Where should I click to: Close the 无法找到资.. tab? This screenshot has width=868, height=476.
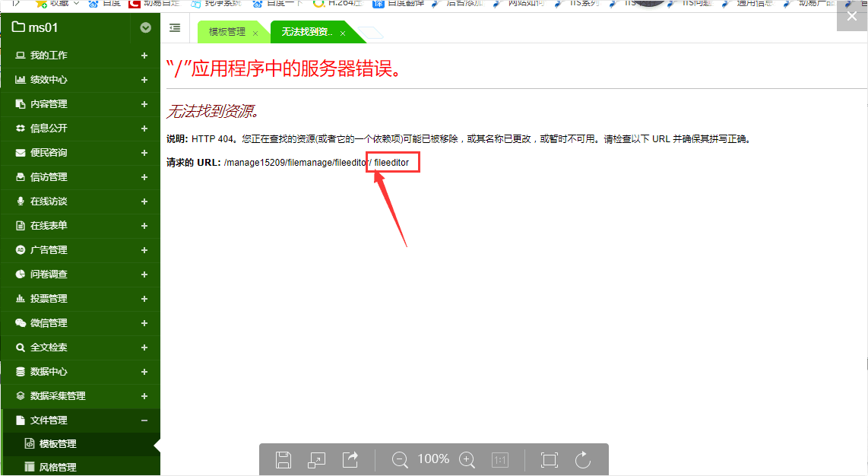pyautogui.click(x=343, y=33)
